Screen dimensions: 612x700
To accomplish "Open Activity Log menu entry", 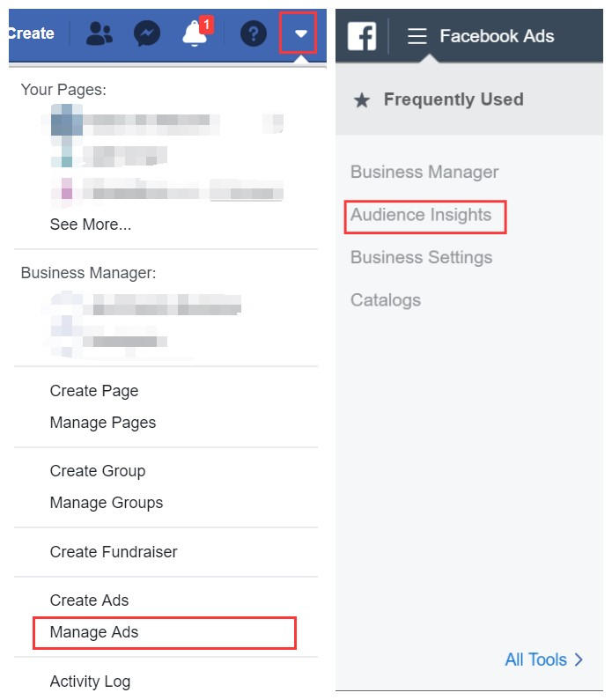I will 90,682.
